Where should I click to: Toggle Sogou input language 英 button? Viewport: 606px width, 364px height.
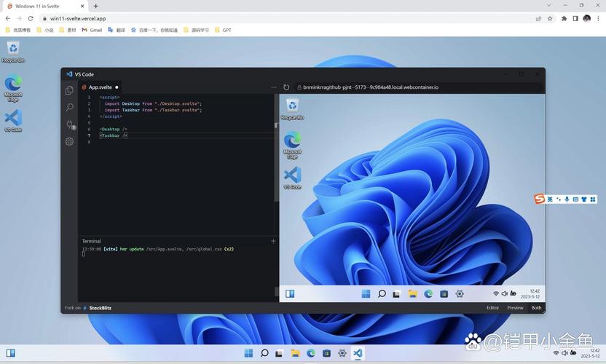[x=550, y=199]
